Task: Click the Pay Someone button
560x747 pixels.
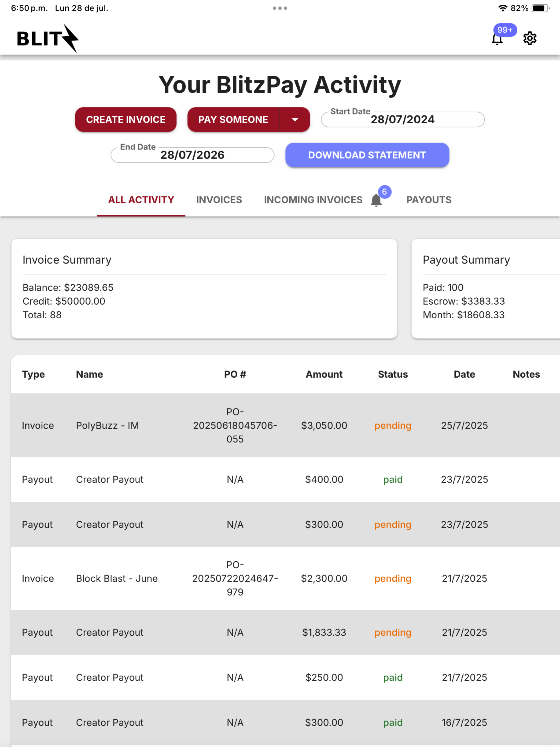Action: [x=234, y=119]
